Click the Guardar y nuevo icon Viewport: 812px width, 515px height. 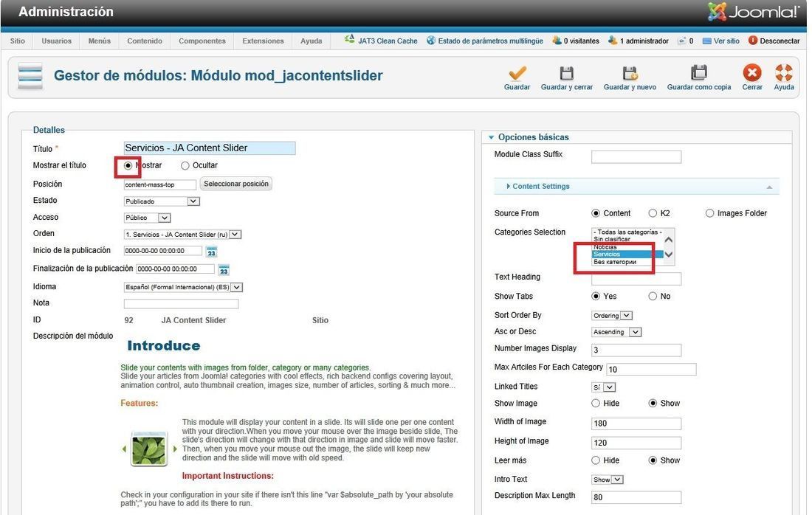click(630, 73)
